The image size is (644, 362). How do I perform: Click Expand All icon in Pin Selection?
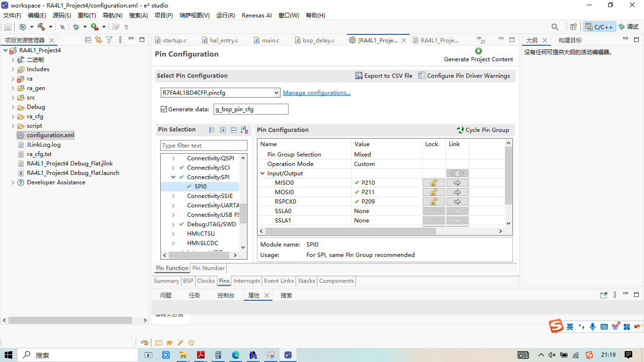point(223,130)
